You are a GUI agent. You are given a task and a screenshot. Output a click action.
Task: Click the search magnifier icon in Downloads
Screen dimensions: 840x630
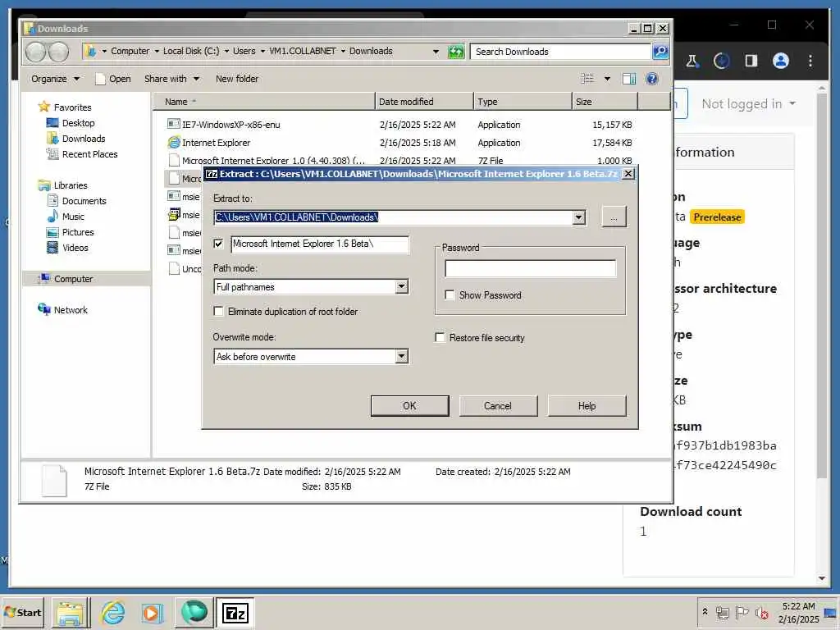660,52
